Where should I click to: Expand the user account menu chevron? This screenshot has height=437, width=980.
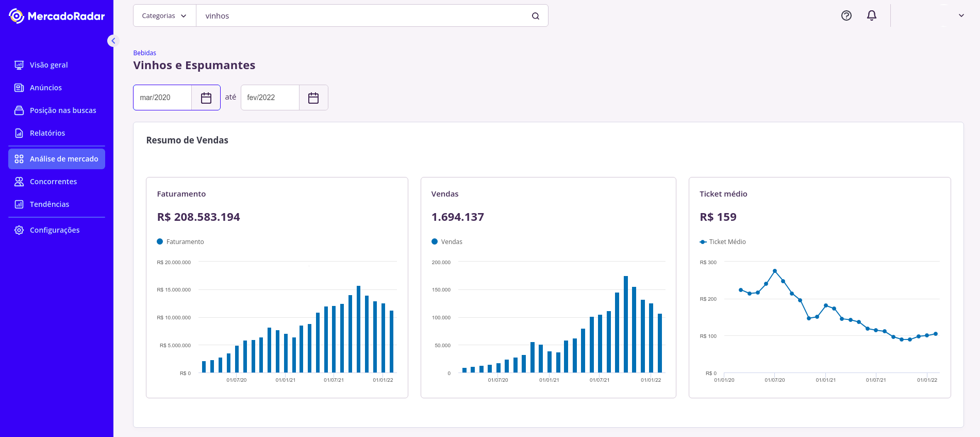pyautogui.click(x=961, y=15)
